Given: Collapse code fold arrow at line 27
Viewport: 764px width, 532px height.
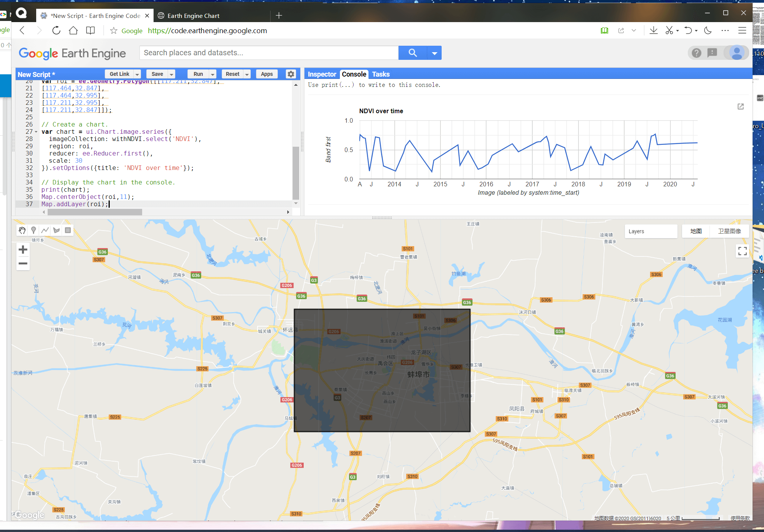Looking at the screenshot, I should (x=36, y=132).
